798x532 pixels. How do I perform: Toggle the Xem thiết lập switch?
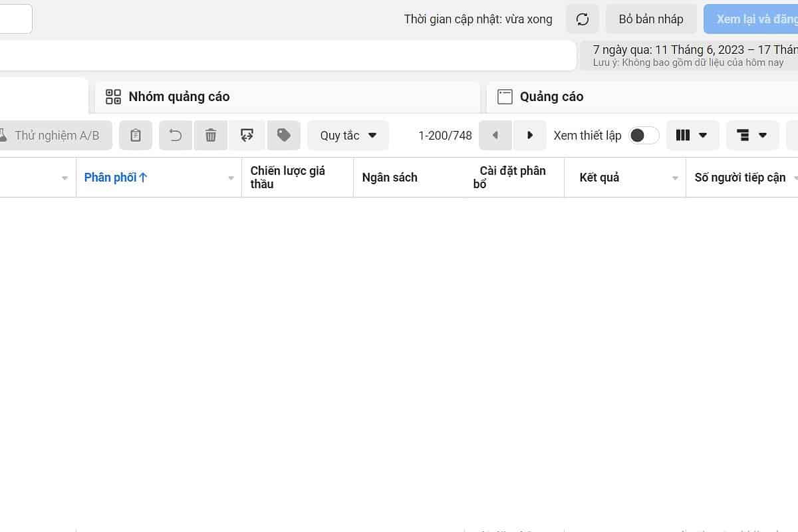[x=643, y=136]
